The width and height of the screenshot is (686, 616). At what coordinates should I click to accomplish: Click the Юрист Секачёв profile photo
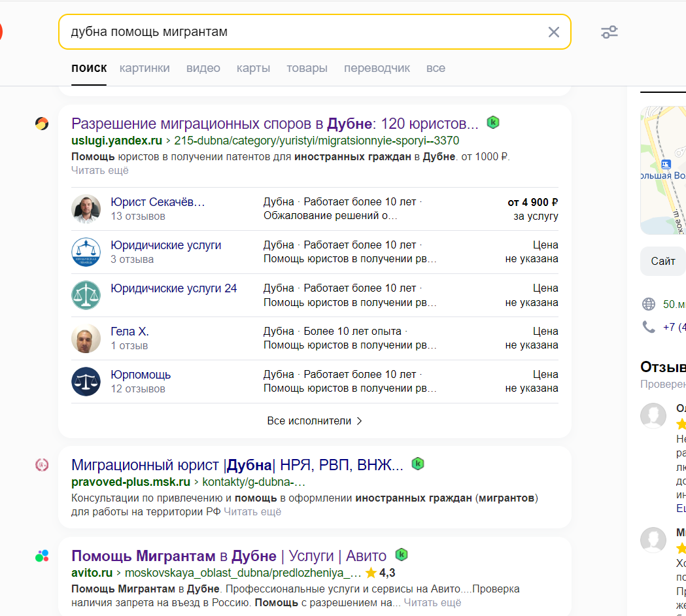tap(86, 209)
